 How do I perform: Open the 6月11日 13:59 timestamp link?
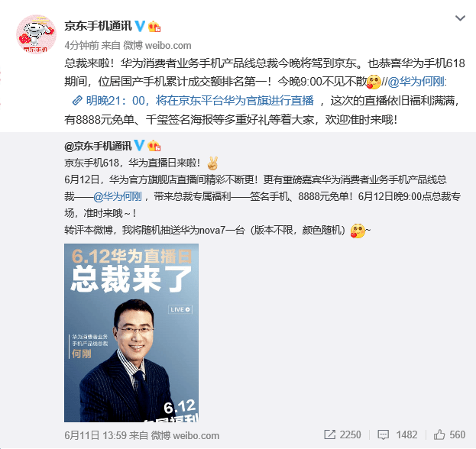[x=96, y=436]
